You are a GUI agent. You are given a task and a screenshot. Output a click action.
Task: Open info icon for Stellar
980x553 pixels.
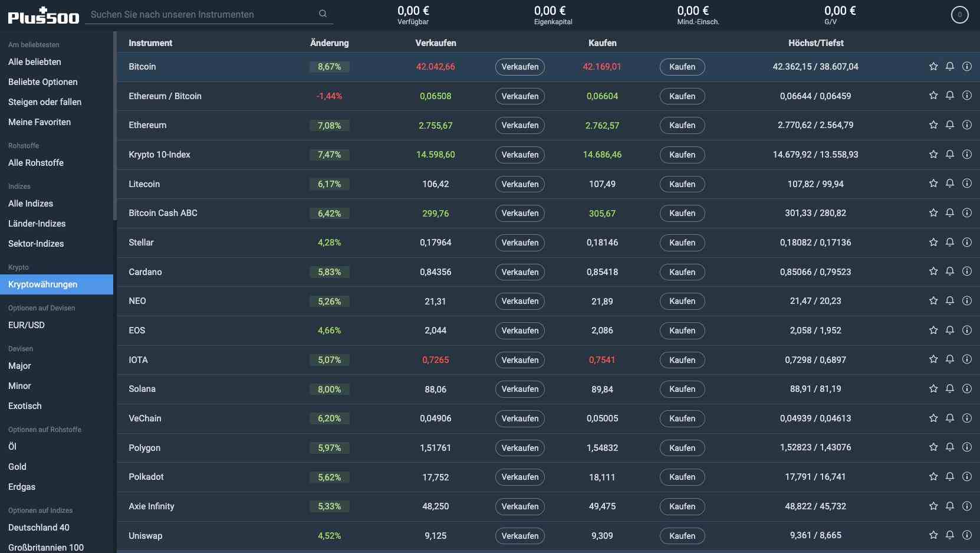pos(967,243)
